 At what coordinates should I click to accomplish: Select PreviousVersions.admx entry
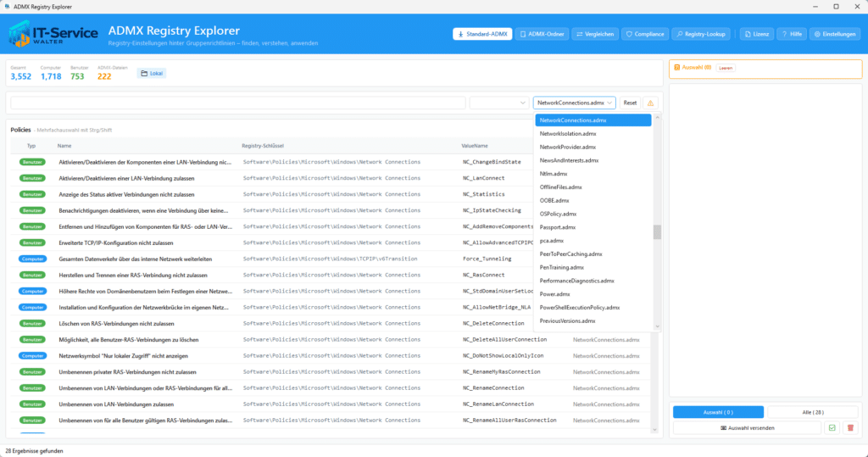tap(593, 320)
